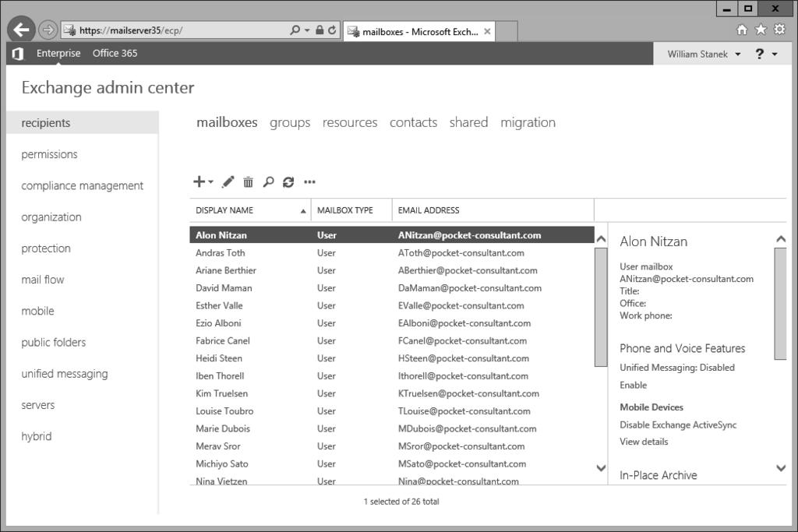The image size is (798, 532).
Task: Switch to the migration tab
Action: point(528,122)
